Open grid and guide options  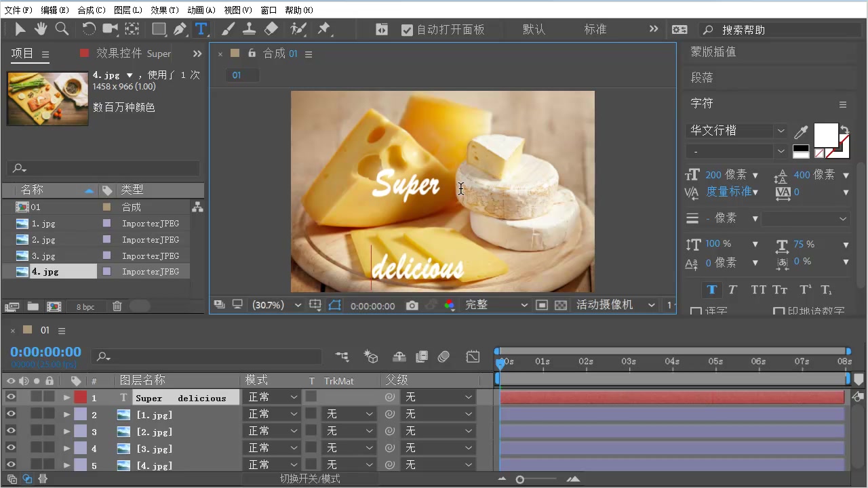[315, 306]
